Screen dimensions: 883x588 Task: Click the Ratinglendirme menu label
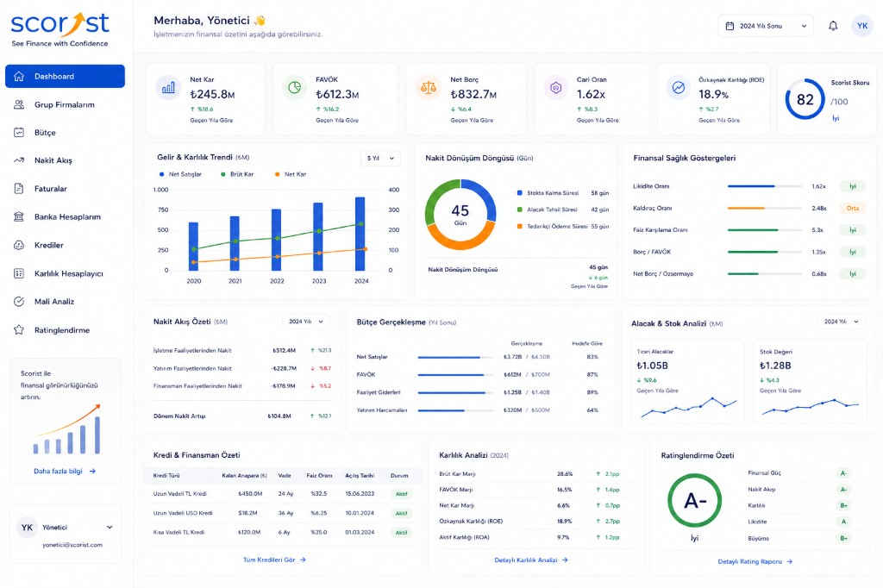pyautogui.click(x=62, y=330)
